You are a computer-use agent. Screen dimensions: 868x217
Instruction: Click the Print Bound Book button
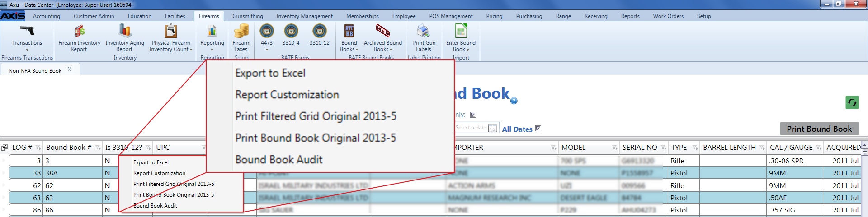tap(819, 129)
